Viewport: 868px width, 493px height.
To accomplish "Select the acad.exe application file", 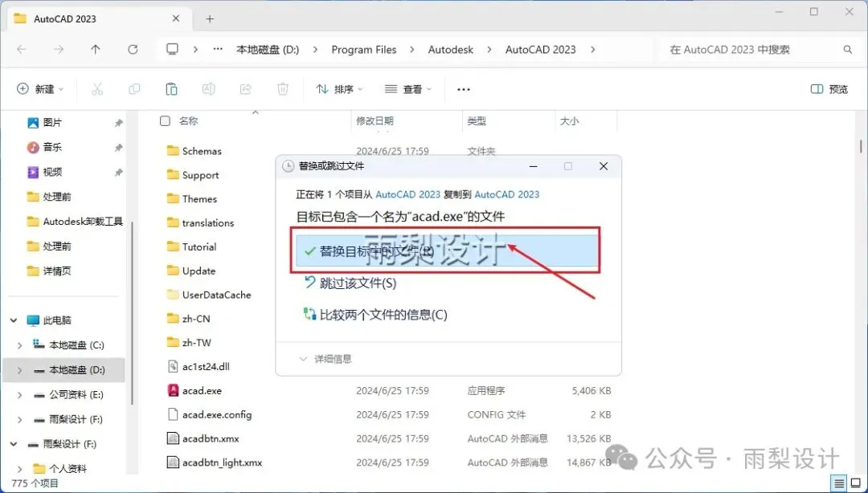I will pos(202,391).
